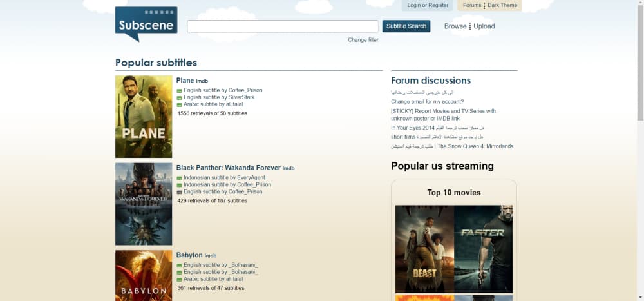The height and width of the screenshot is (301, 644).
Task: Open Indonesian subtitle by Coffee_Prison
Action: pos(227,184)
